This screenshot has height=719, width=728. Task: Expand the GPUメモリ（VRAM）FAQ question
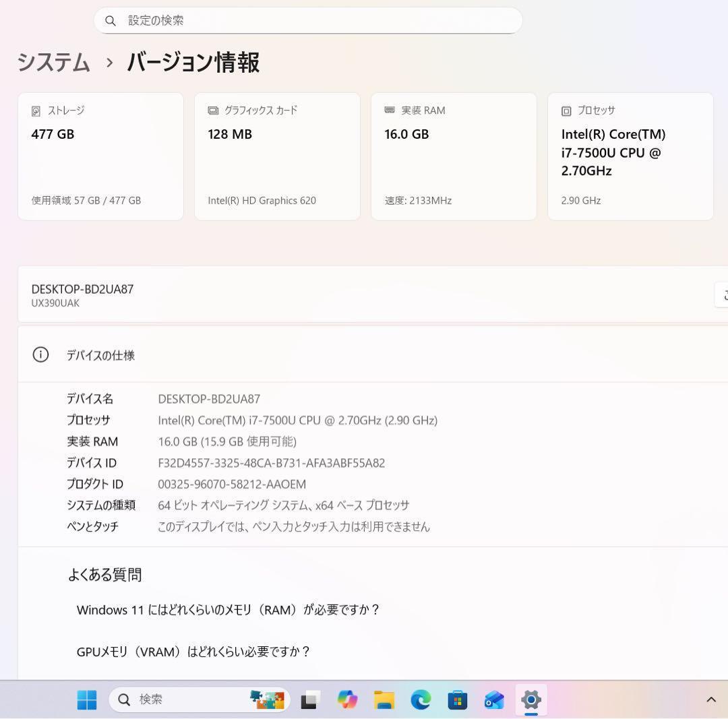pos(193,652)
